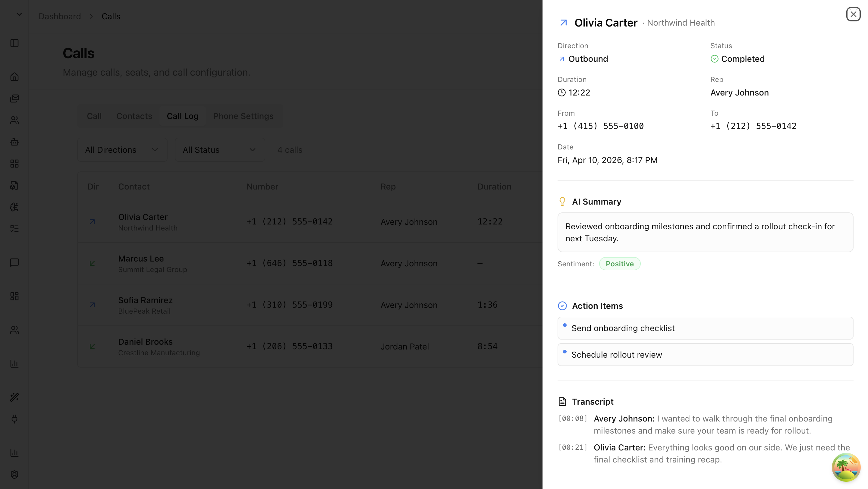Click number +1 (310) 555-0199
Screen dimensions: 868x489
pos(289,305)
